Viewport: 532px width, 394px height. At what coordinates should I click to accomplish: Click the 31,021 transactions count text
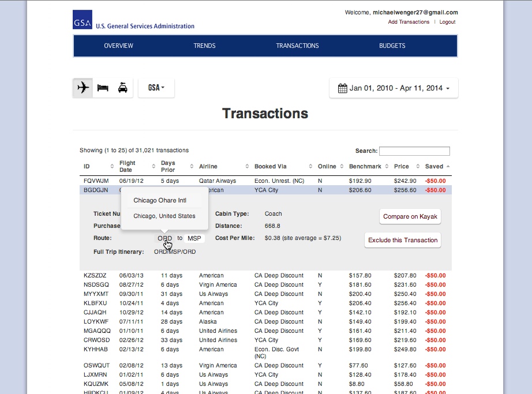pyautogui.click(x=162, y=150)
